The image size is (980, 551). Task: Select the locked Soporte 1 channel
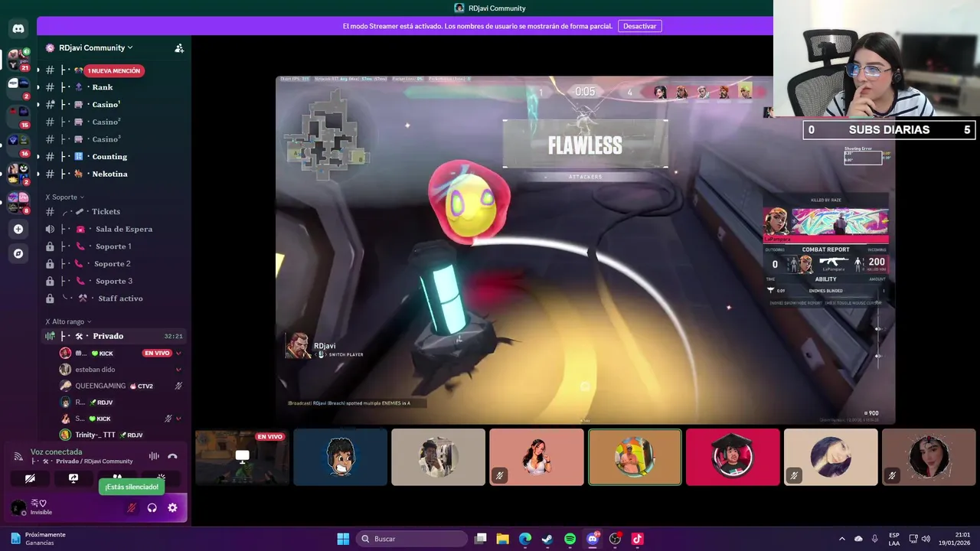click(115, 246)
